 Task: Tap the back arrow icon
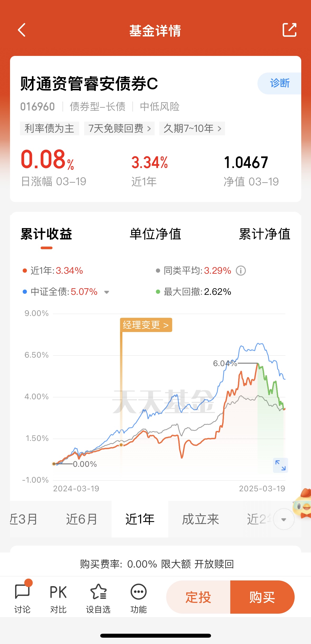(22, 30)
